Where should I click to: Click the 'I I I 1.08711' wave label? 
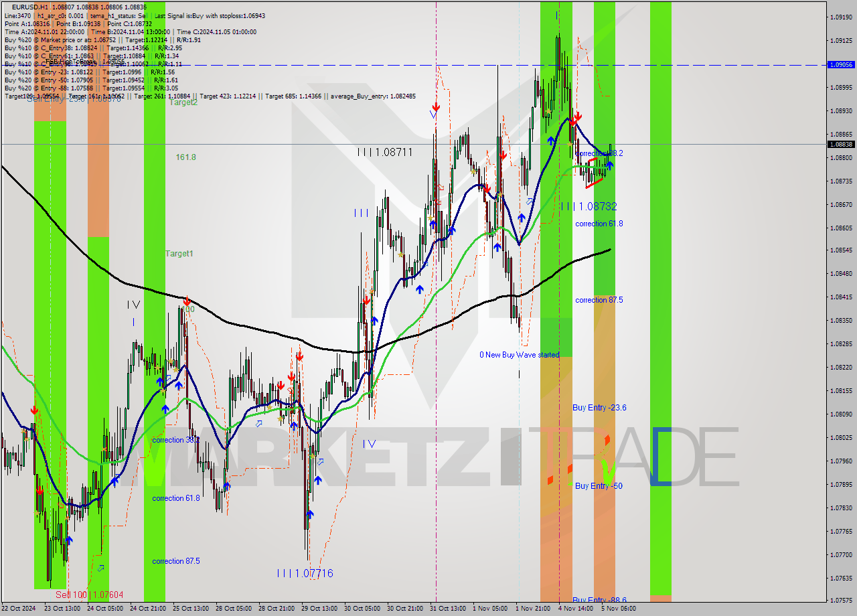point(384,153)
